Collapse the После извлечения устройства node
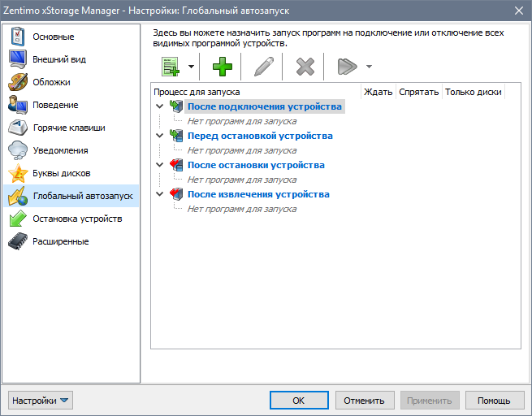 tap(159, 194)
